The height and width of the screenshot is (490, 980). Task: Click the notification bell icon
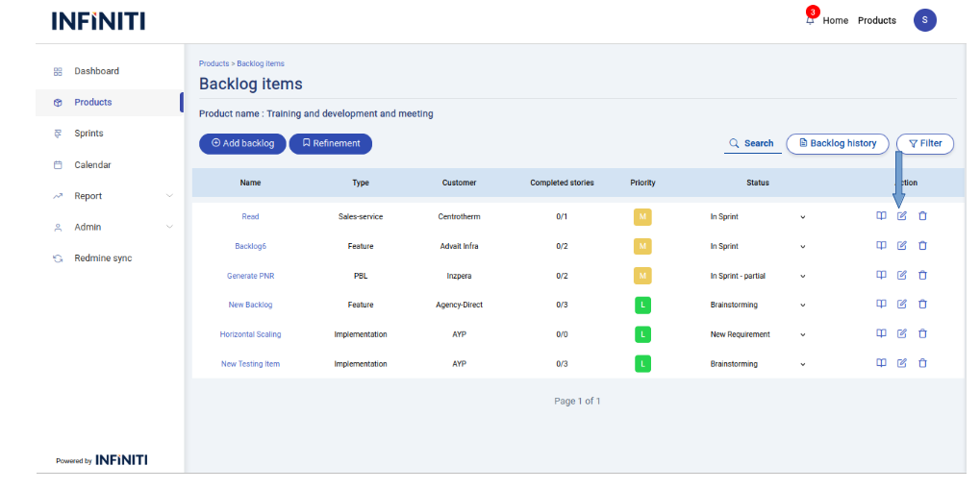[x=810, y=20]
